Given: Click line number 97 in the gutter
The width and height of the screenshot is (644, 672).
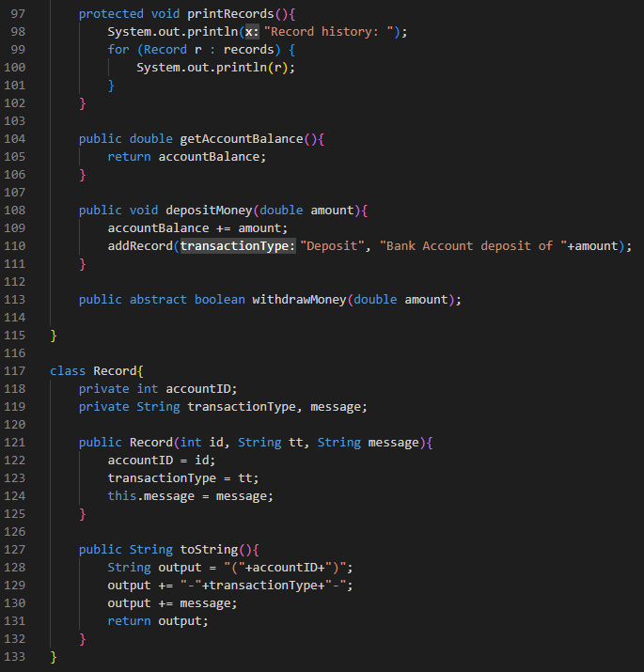Looking at the screenshot, I should tap(18, 14).
